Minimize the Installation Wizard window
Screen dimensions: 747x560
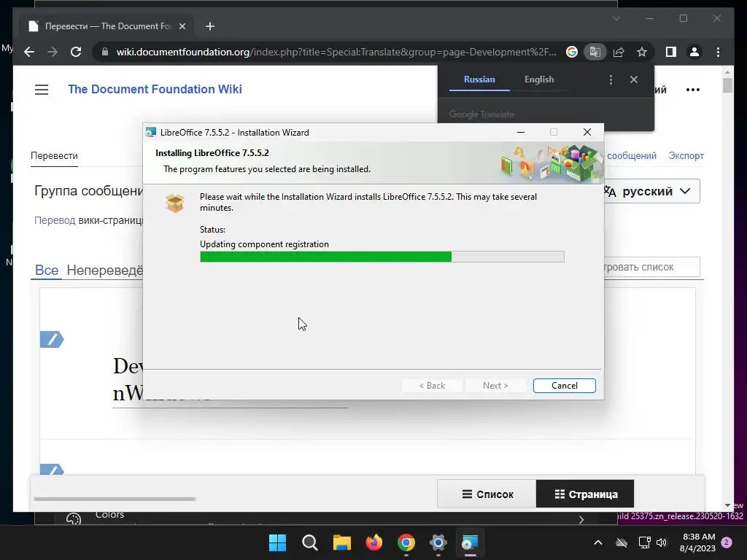(x=521, y=133)
